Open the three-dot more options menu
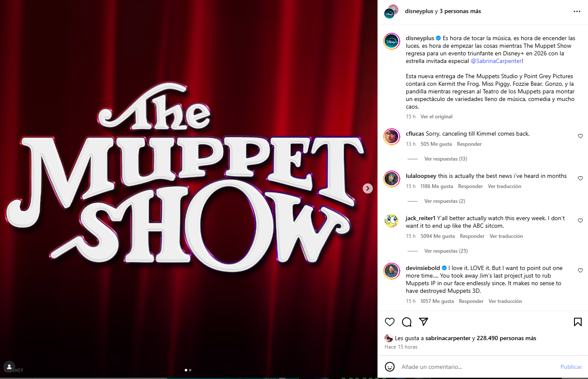 tap(577, 11)
